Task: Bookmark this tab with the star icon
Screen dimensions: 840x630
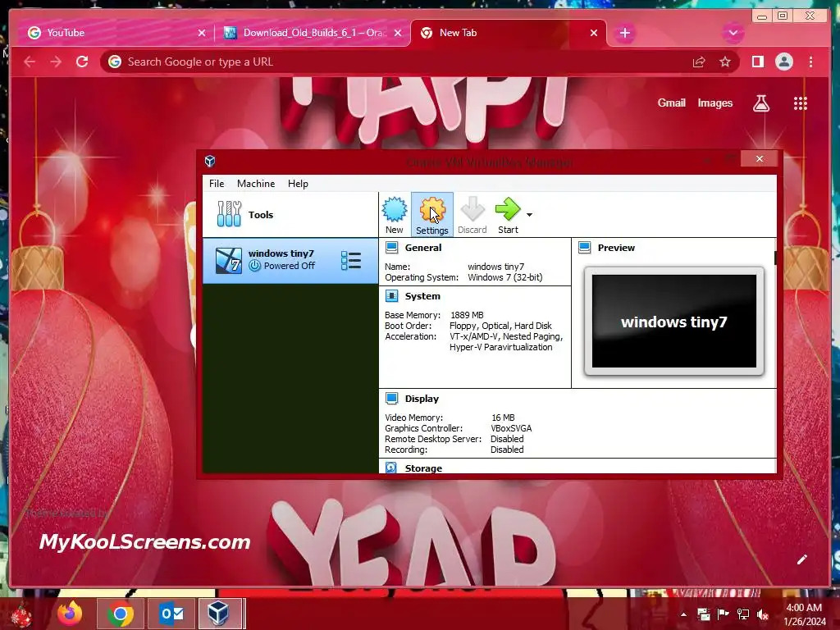Action: pyautogui.click(x=725, y=62)
